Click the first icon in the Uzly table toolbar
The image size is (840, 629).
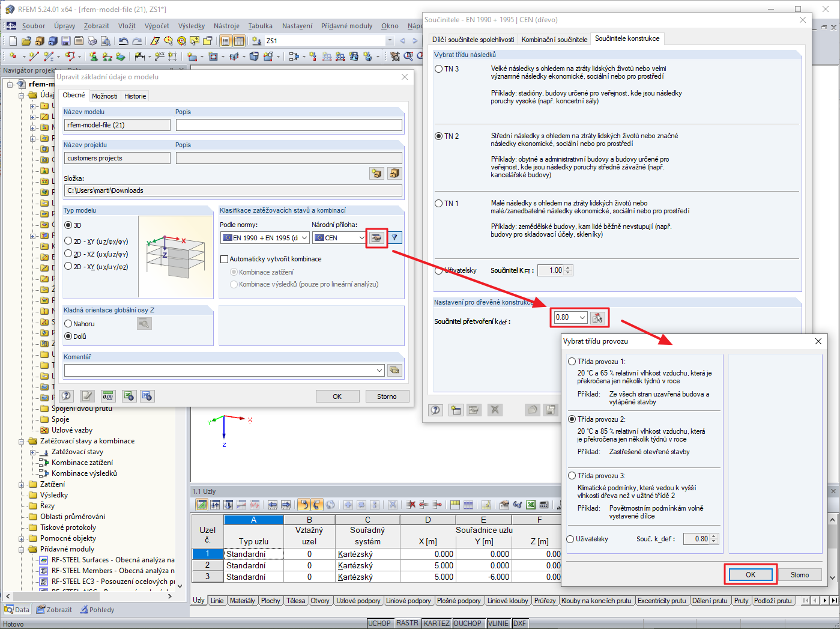coord(202,505)
